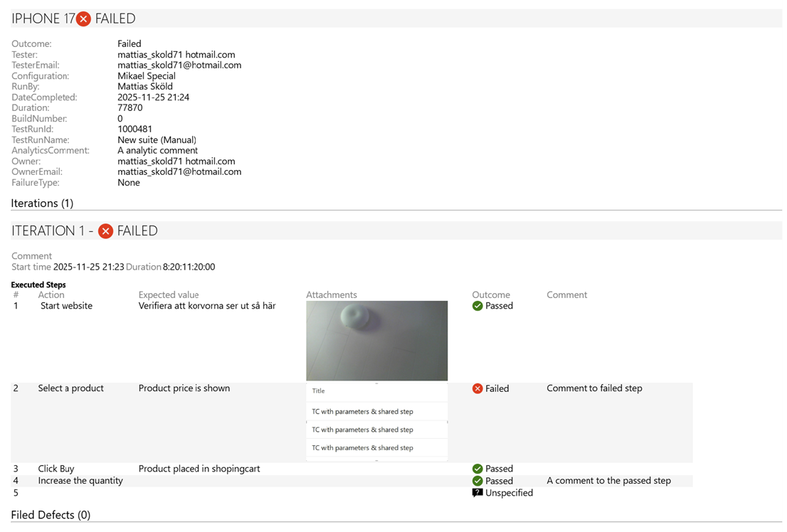The width and height of the screenshot is (787, 532).
Task: Click the owner email mattias_skold71@hotmail.com
Action: (179, 171)
